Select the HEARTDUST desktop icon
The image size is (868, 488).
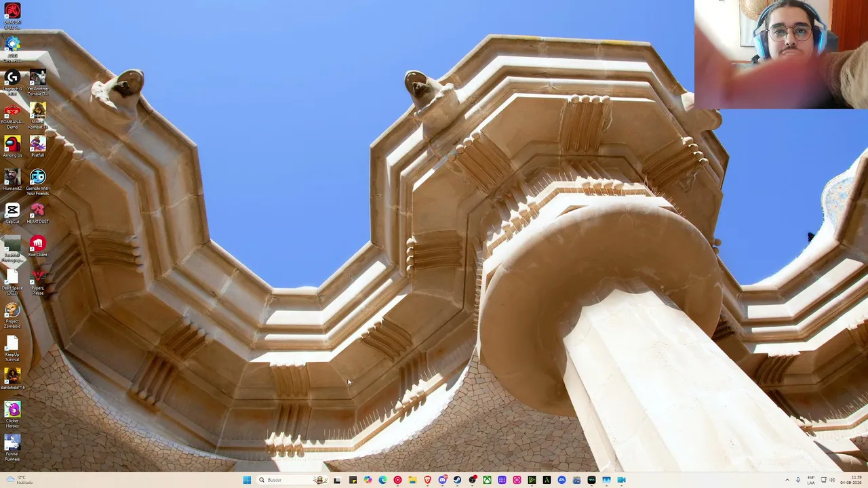coord(37,213)
